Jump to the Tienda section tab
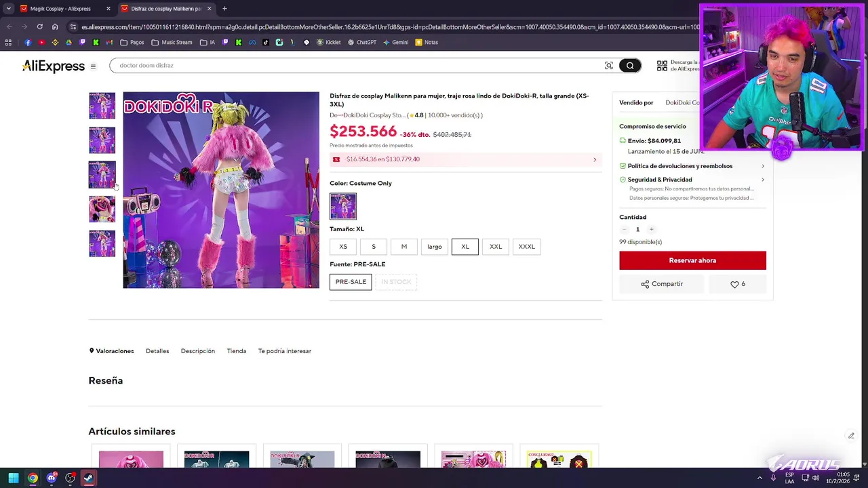 (x=237, y=351)
